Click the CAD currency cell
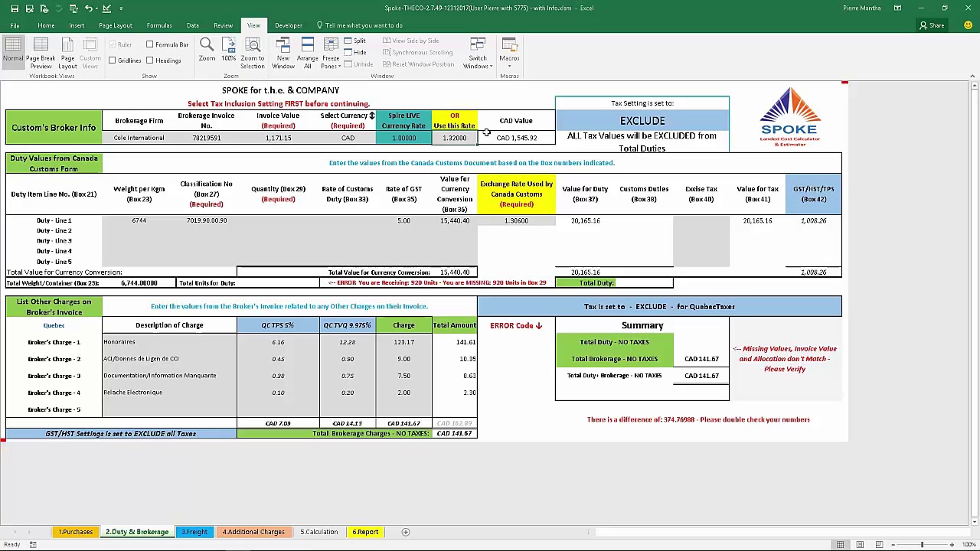 (348, 138)
